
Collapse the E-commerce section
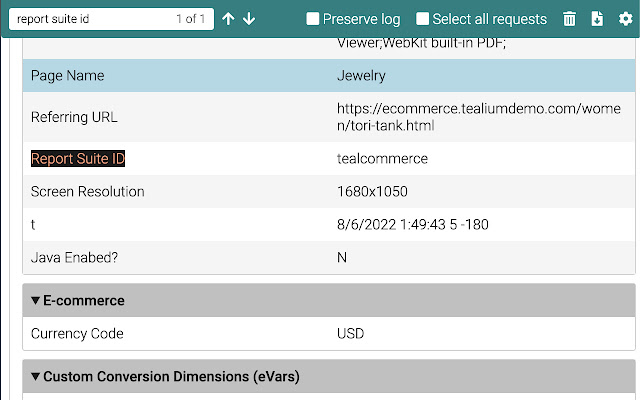[x=36, y=300]
